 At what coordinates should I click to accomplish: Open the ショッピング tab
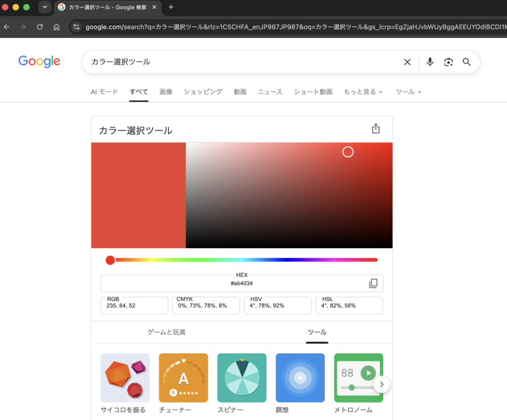[x=203, y=92]
